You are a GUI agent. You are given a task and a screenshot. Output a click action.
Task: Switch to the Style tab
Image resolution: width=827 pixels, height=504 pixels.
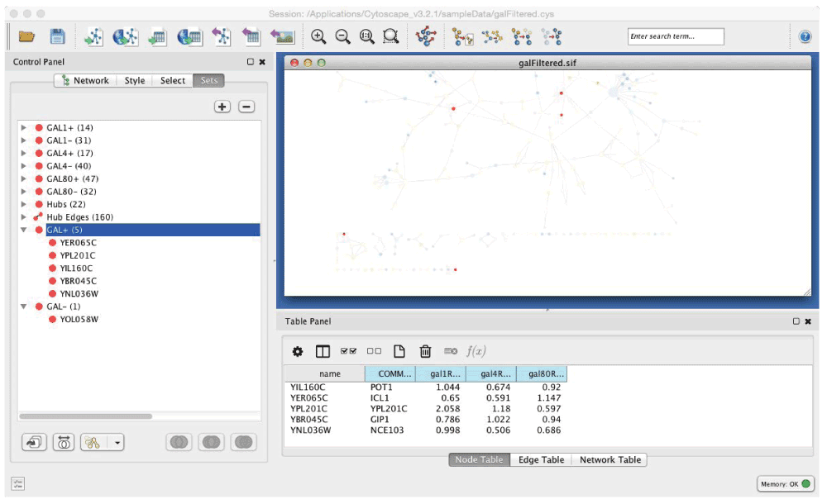pyautogui.click(x=135, y=80)
